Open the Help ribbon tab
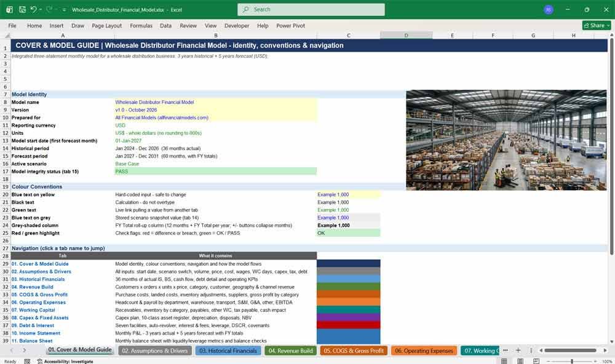This screenshot has width=615, height=364. 263,25
